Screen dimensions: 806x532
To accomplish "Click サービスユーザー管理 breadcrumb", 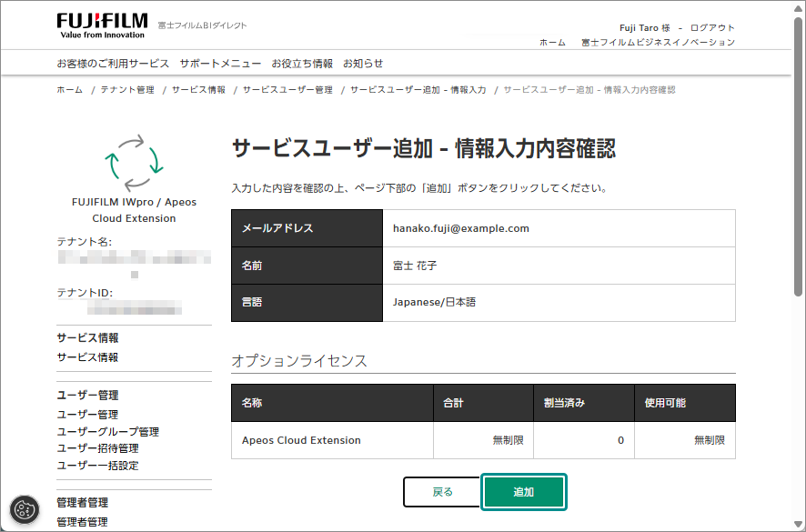I will click(287, 90).
